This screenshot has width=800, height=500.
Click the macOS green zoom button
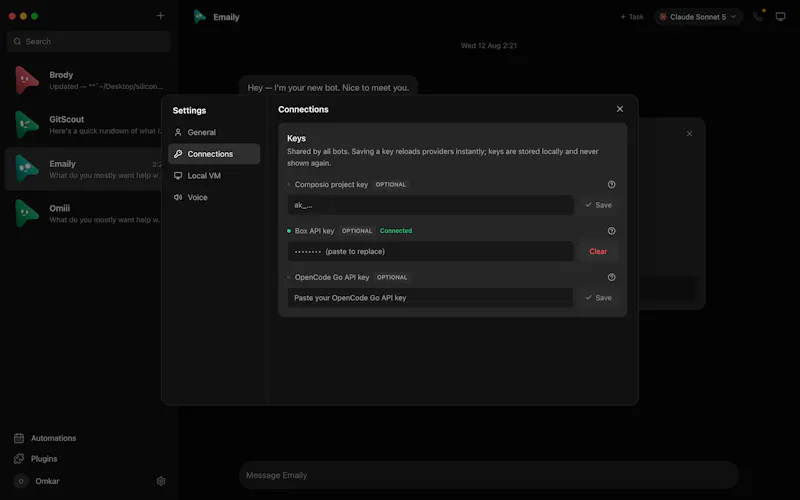pyautogui.click(x=35, y=16)
